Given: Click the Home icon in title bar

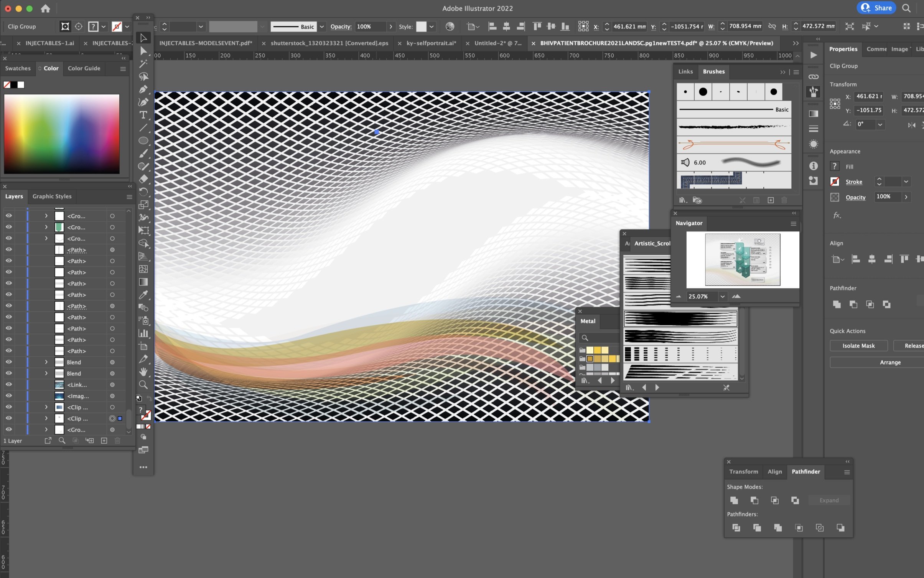Looking at the screenshot, I should pyautogui.click(x=45, y=8).
